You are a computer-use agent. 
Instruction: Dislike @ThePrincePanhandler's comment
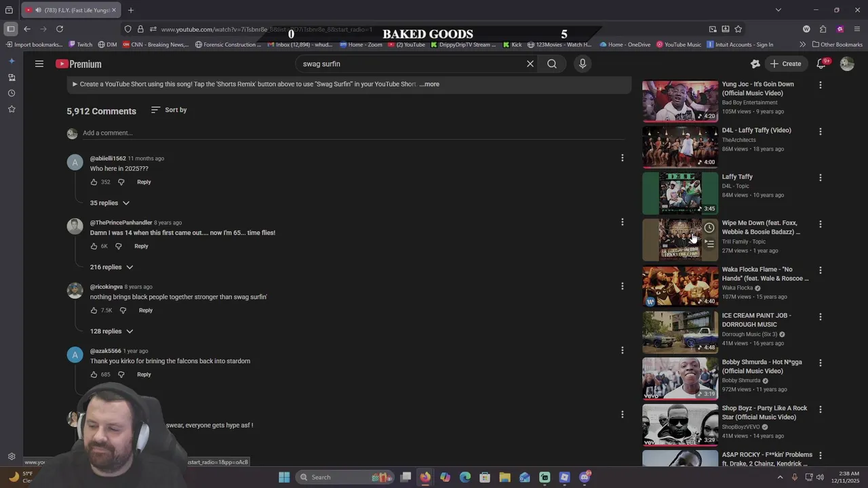[x=119, y=247]
